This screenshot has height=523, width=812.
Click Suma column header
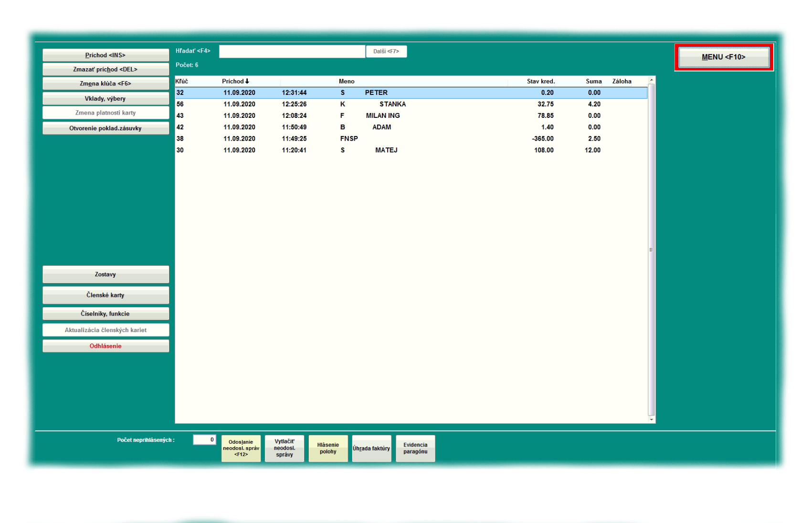594,82
